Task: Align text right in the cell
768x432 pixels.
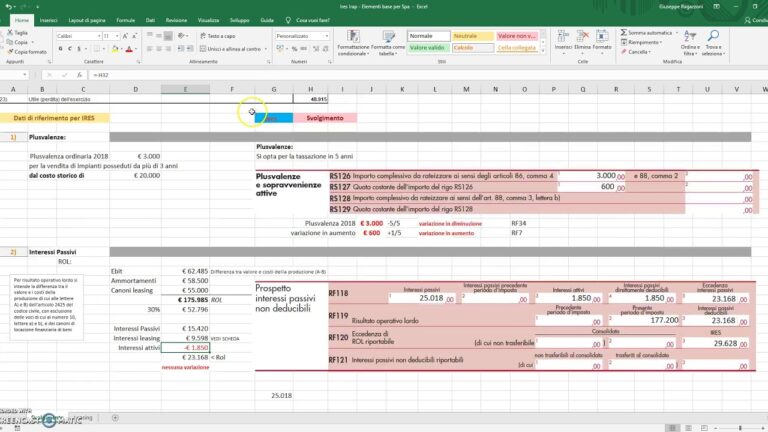Action: (x=168, y=49)
